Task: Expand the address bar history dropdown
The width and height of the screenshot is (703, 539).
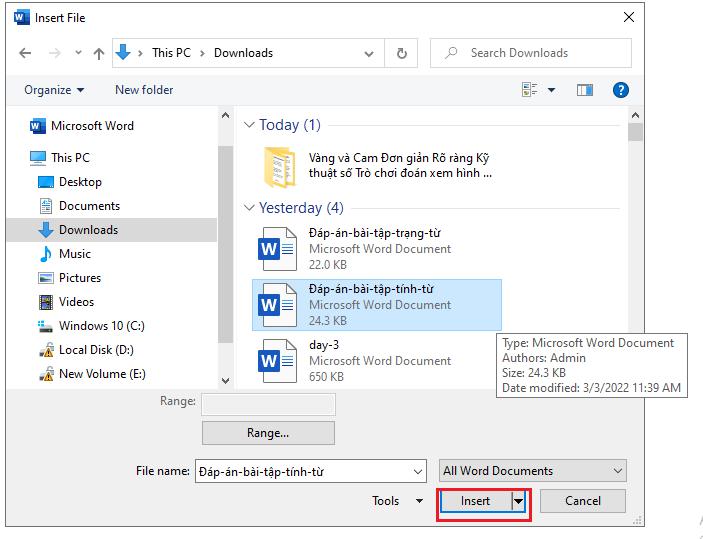Action: click(x=369, y=54)
